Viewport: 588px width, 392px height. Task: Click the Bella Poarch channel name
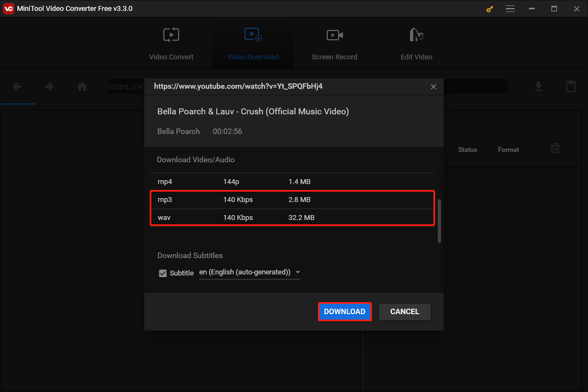tap(179, 131)
